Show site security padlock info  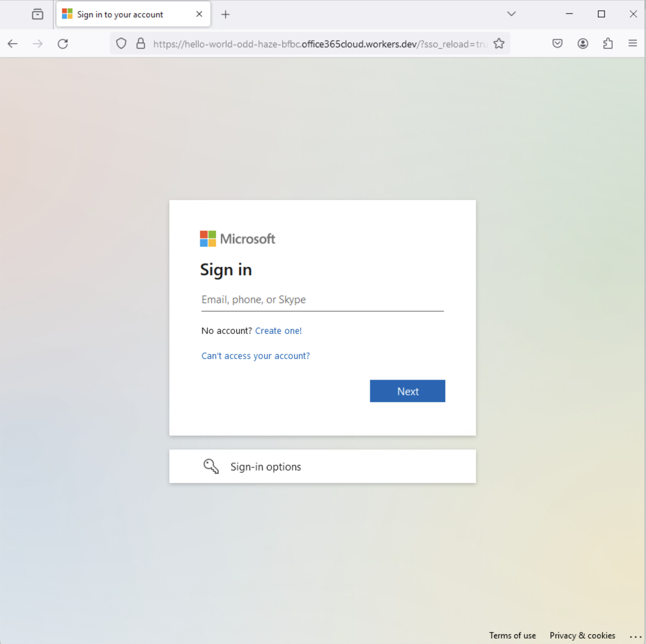[141, 44]
